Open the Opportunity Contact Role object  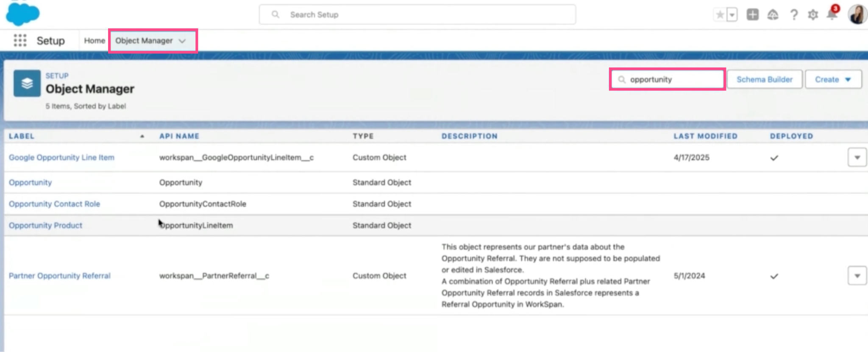[x=54, y=204]
